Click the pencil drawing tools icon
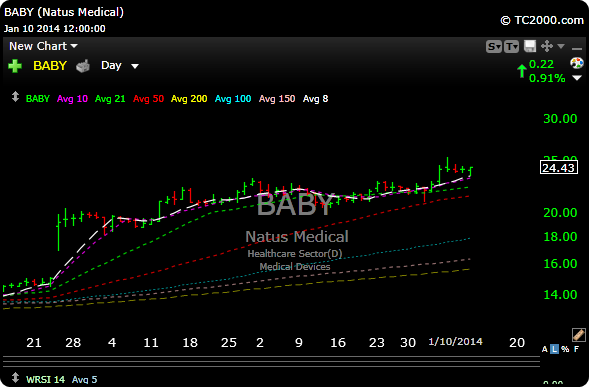 578,334
